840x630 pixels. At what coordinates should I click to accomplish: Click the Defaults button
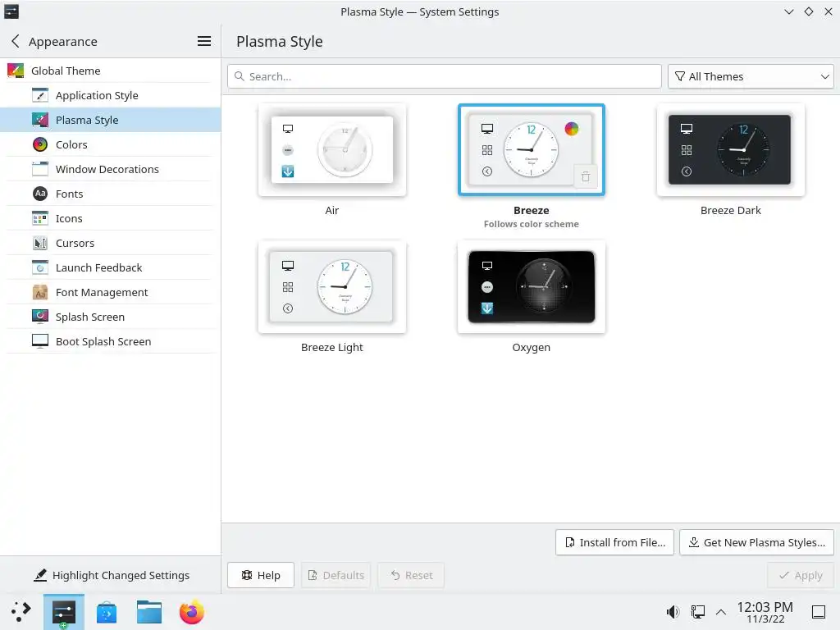(x=336, y=575)
